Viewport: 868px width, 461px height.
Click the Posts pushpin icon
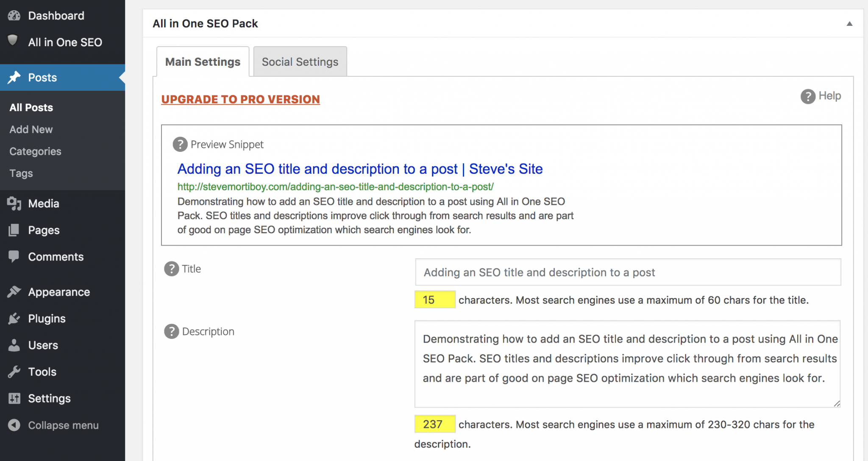pyautogui.click(x=15, y=77)
